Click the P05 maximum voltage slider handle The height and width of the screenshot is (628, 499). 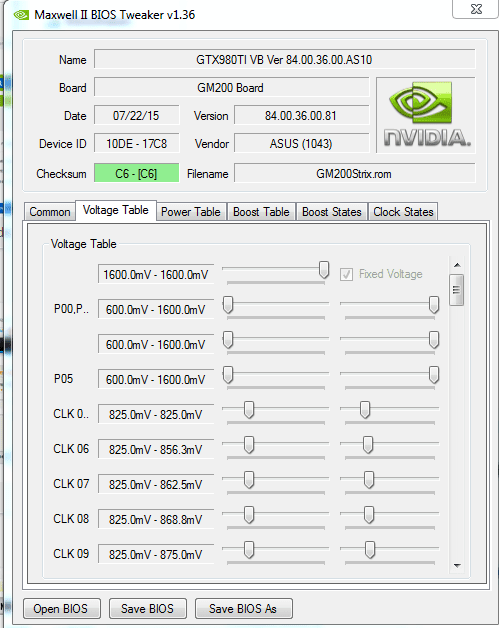pyautogui.click(x=434, y=375)
